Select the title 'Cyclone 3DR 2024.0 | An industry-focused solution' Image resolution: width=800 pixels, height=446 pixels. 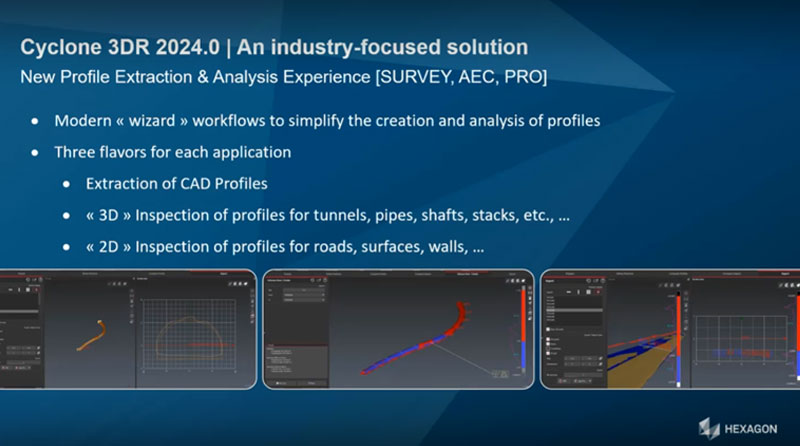pos(274,47)
